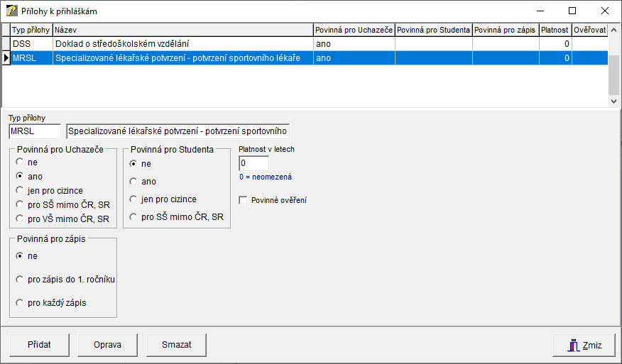This screenshot has height=364, width=622.
Task: Select the DSS row in the table
Action: click(x=182, y=44)
